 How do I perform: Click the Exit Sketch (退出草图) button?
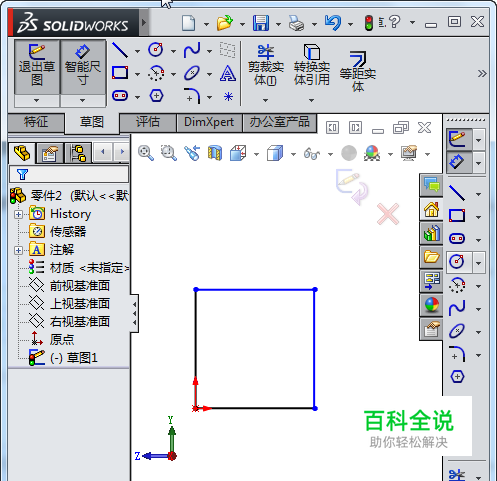[x=37, y=68]
